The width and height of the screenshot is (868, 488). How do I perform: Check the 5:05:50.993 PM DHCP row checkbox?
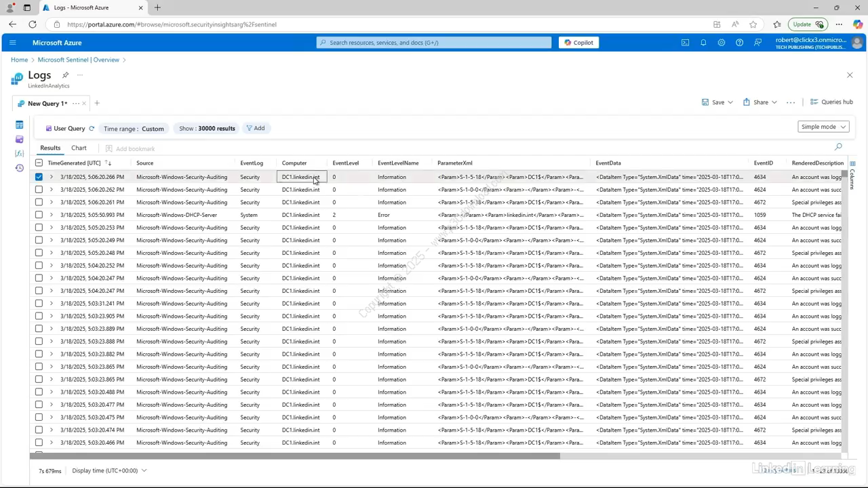[x=39, y=215]
